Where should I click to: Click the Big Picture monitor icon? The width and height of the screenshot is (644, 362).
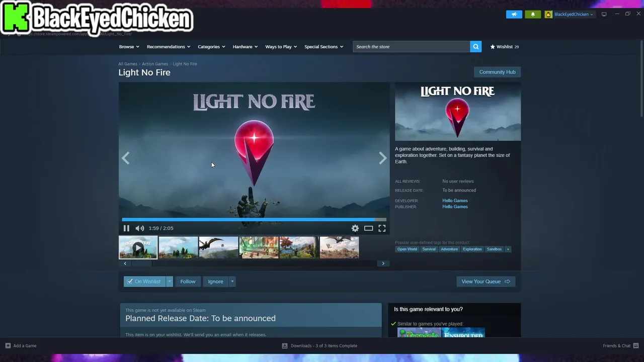(x=604, y=14)
